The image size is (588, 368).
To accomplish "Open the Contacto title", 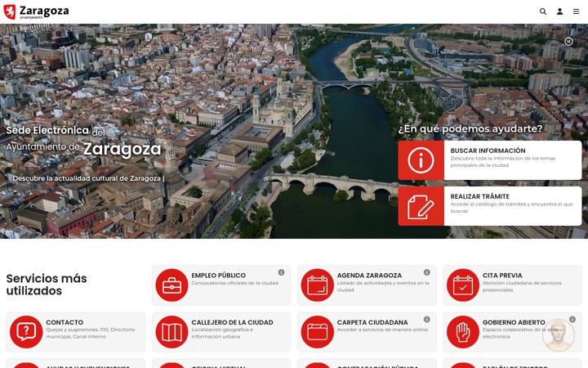I will pos(65,322).
